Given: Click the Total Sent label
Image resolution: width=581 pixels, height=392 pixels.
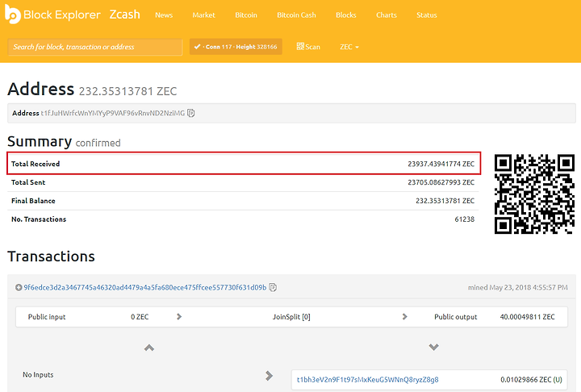Looking at the screenshot, I should tap(28, 182).
